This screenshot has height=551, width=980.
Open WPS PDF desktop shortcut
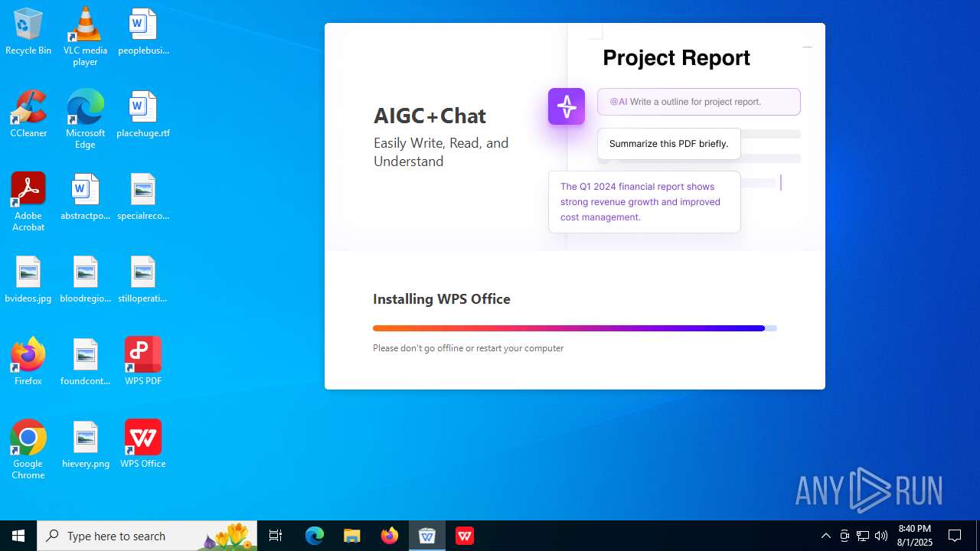143,362
